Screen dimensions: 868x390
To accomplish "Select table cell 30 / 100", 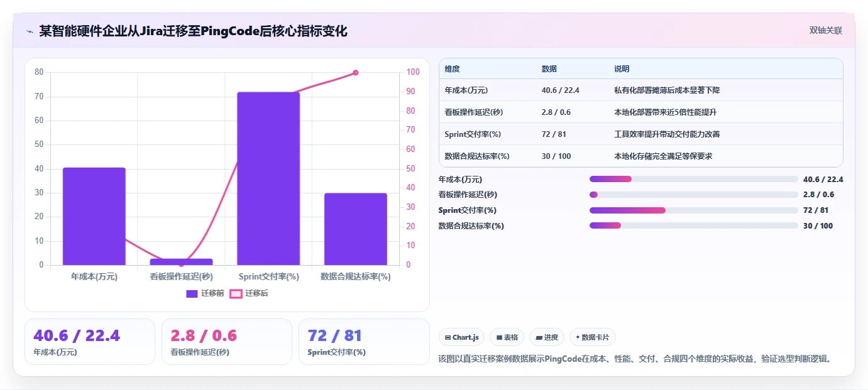I will pyautogui.click(x=556, y=156).
